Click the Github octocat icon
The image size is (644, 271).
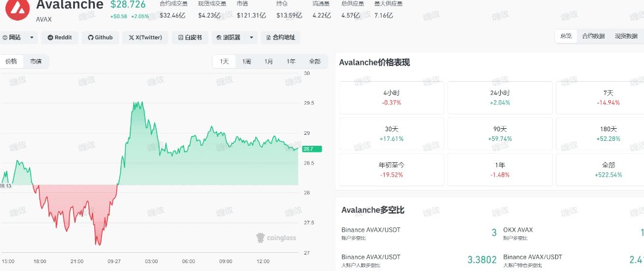[x=90, y=38]
